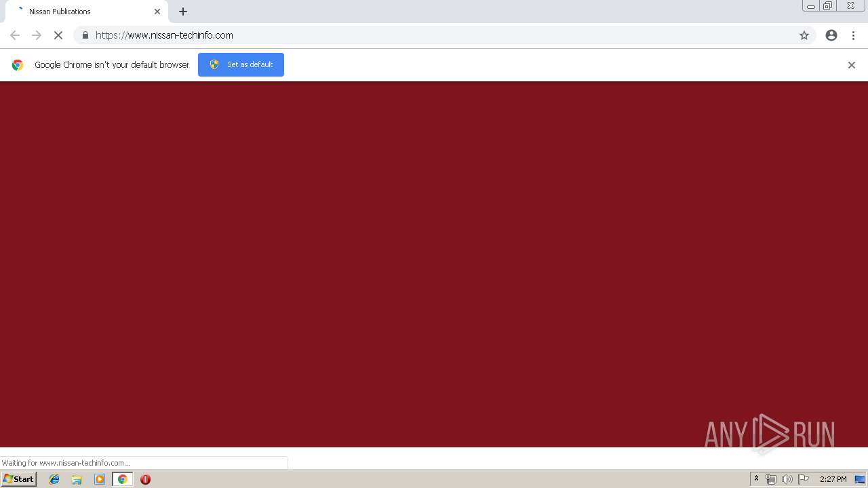Click 'Google Chrome isn't your default browser' text

[112, 65]
